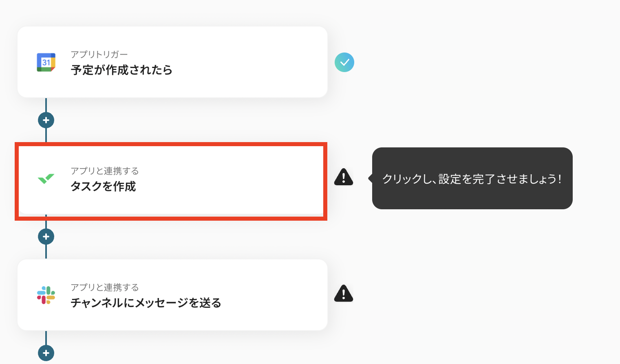Image resolution: width=620 pixels, height=364 pixels.
Task: Click the red highlight border of task step
Action: coord(171,144)
